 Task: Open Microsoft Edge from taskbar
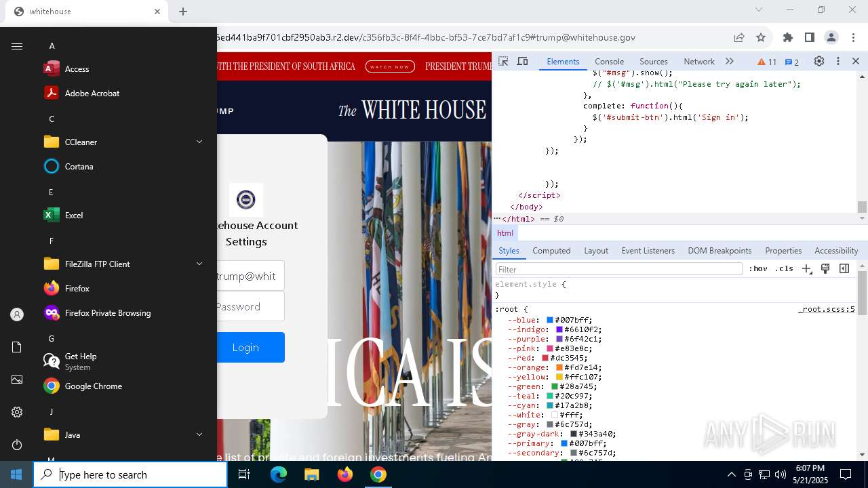coord(279,474)
